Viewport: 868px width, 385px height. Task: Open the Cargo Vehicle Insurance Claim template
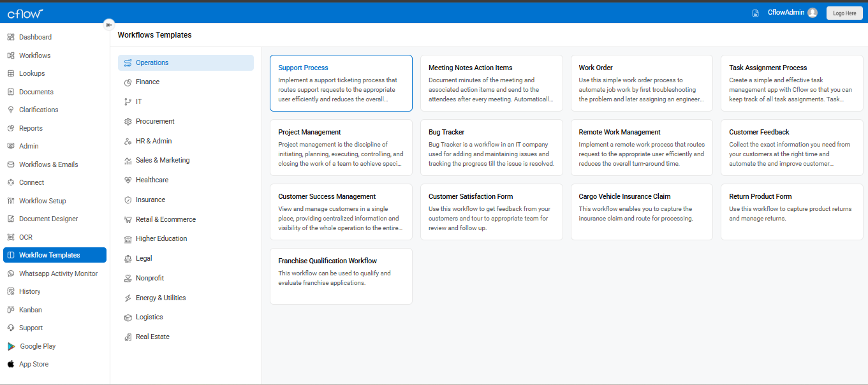tap(642, 212)
